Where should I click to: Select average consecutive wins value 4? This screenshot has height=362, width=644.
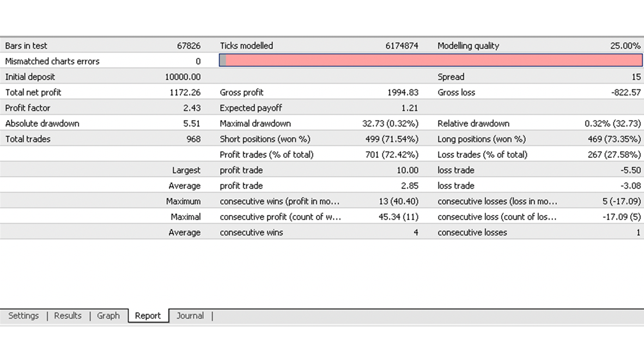point(416,232)
